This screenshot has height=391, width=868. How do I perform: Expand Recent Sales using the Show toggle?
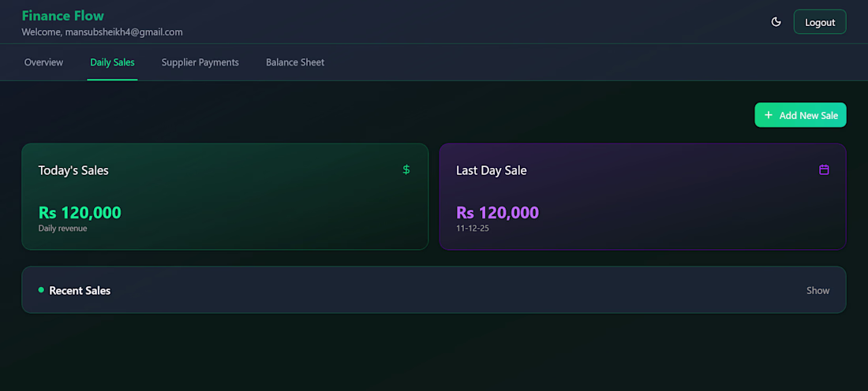[817, 290]
